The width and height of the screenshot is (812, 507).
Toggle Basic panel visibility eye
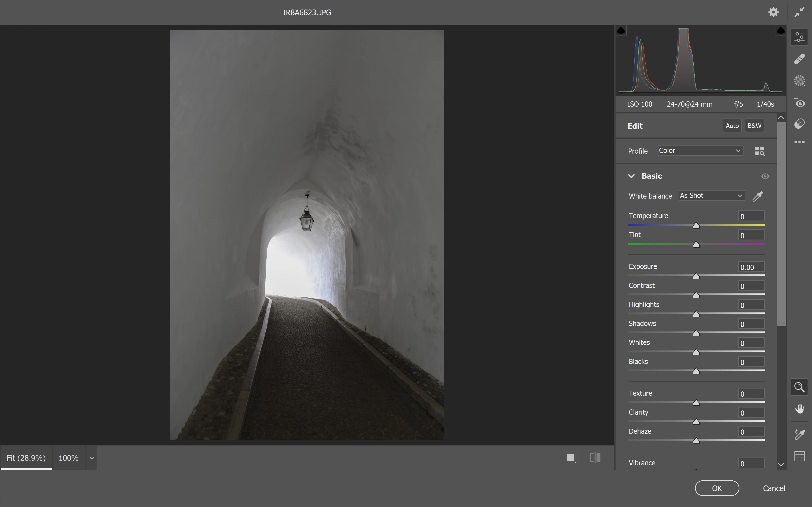coord(765,176)
